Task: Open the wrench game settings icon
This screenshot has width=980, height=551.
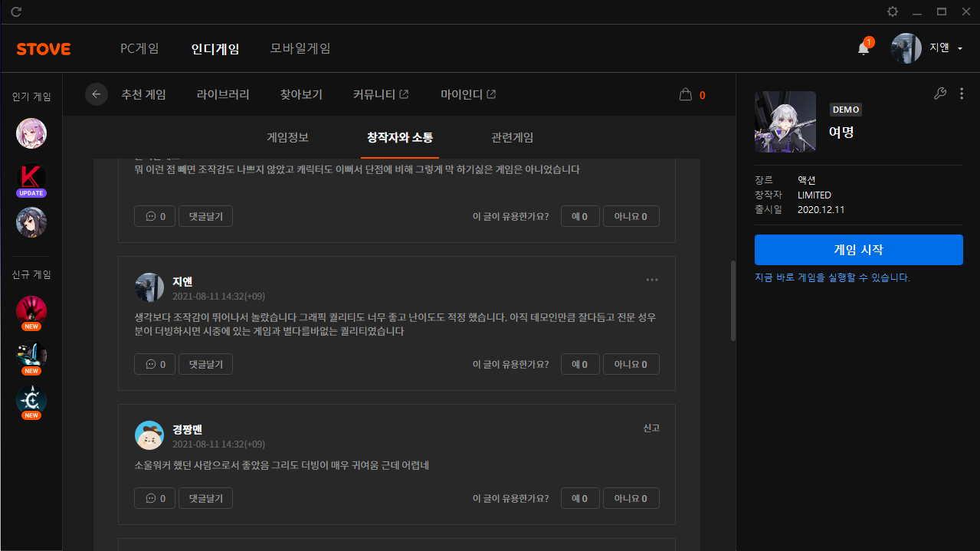Action: click(x=940, y=93)
